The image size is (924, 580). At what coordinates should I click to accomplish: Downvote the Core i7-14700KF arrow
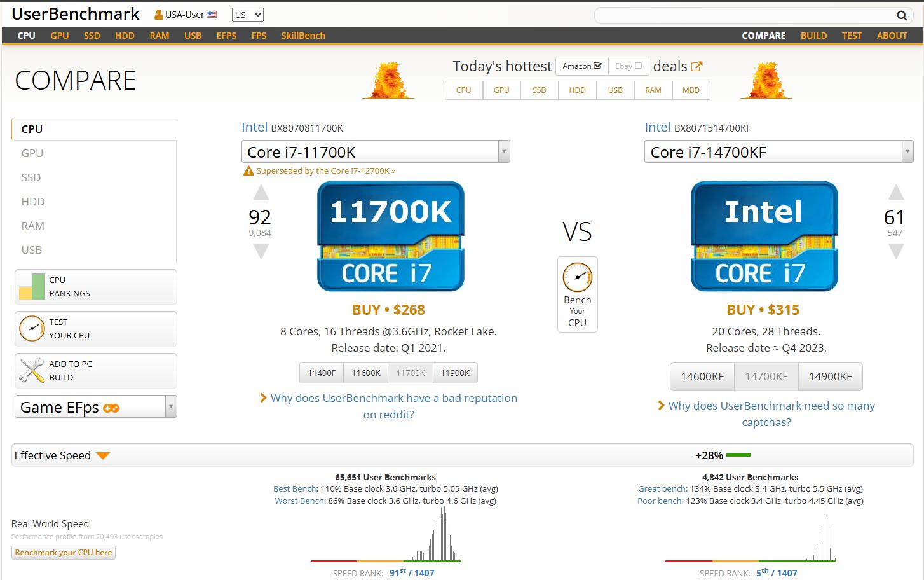tap(895, 252)
